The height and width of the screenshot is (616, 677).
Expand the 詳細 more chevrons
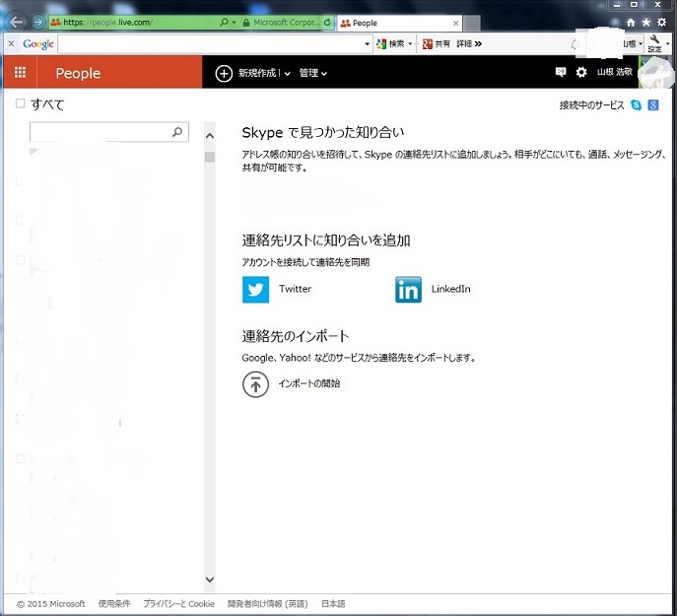478,43
